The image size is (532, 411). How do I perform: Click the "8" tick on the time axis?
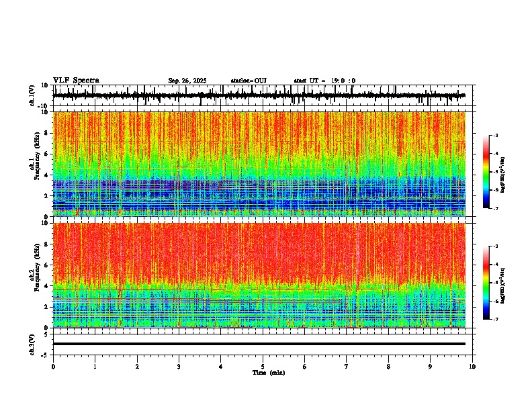[388, 367]
